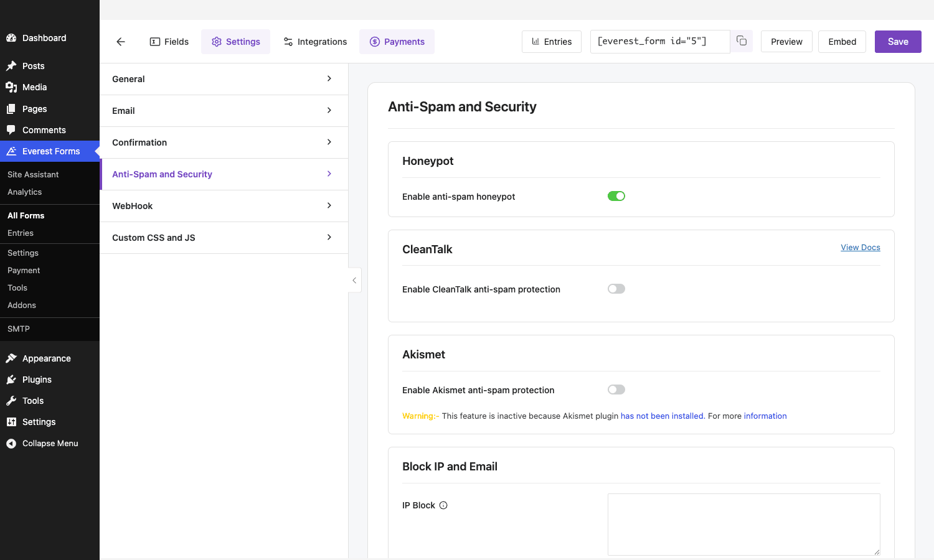Click the Preview button
This screenshot has width=934, height=560.
(786, 42)
